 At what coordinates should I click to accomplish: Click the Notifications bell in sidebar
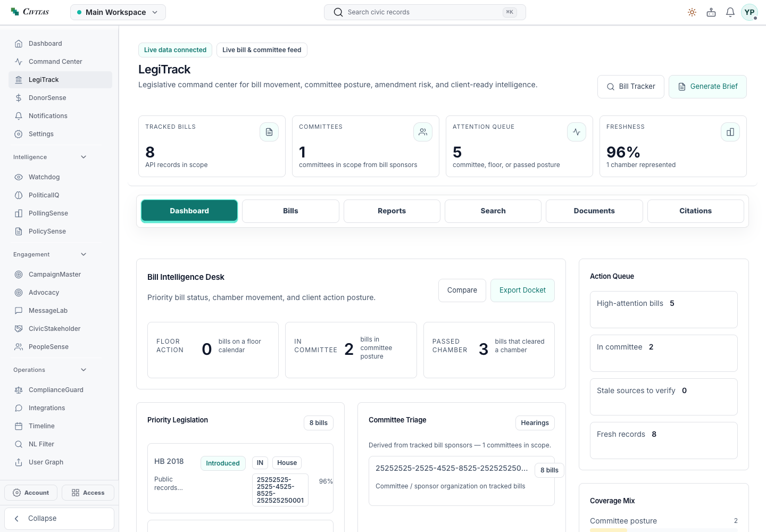tap(19, 116)
